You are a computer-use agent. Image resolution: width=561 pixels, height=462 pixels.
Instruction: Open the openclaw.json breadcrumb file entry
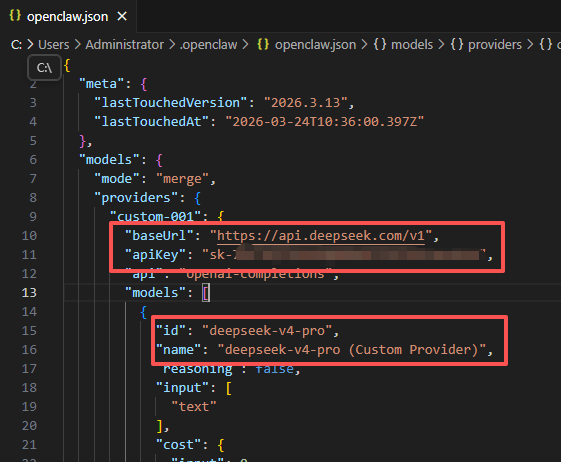point(315,45)
